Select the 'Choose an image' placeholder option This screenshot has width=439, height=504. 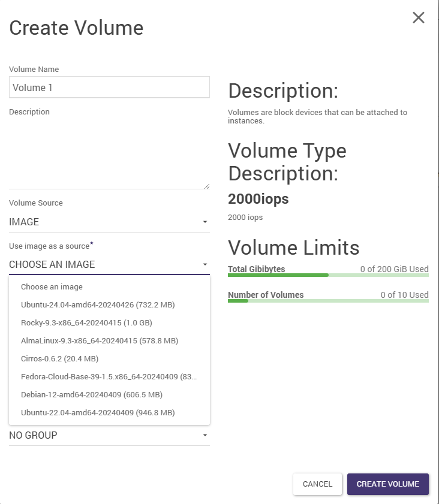52,287
